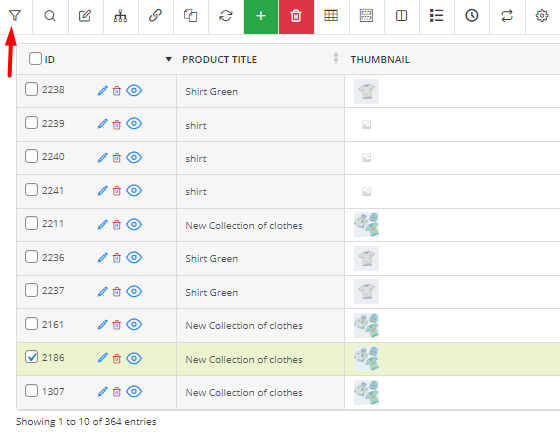Image resolution: width=560 pixels, height=434 pixels.
Task: Tick the select-all checkbox beside ID
Action: (35, 59)
